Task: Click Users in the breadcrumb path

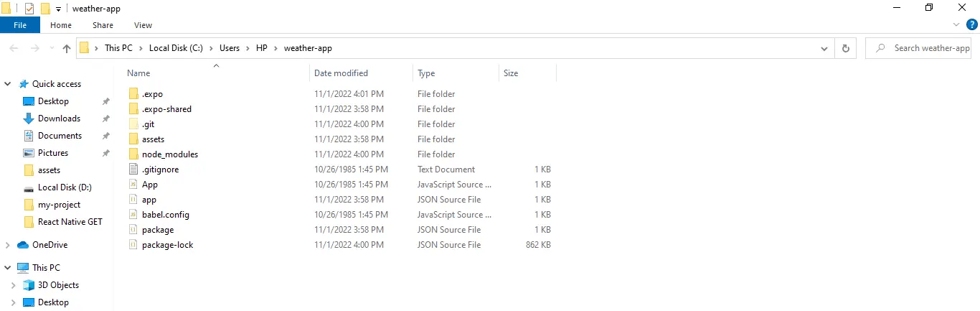Action: (230, 48)
